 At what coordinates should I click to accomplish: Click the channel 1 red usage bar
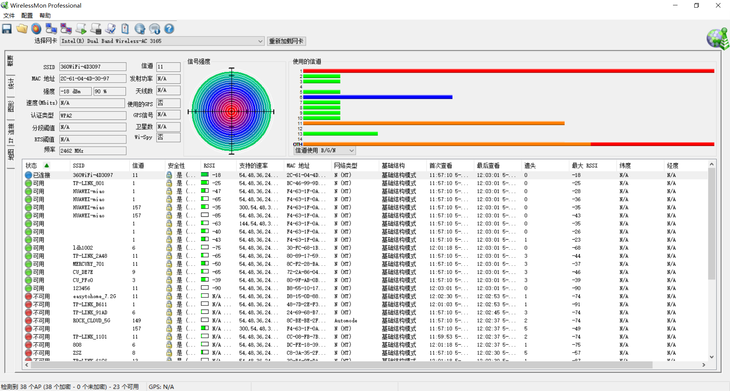click(508, 71)
